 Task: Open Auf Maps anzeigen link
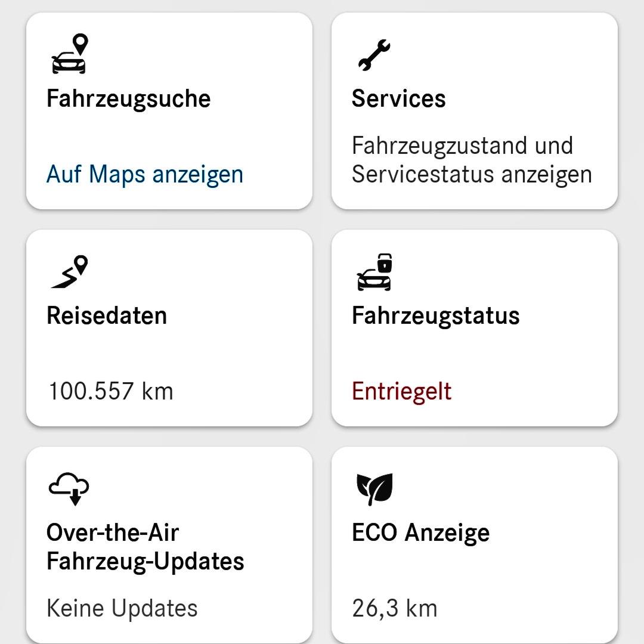point(145,175)
